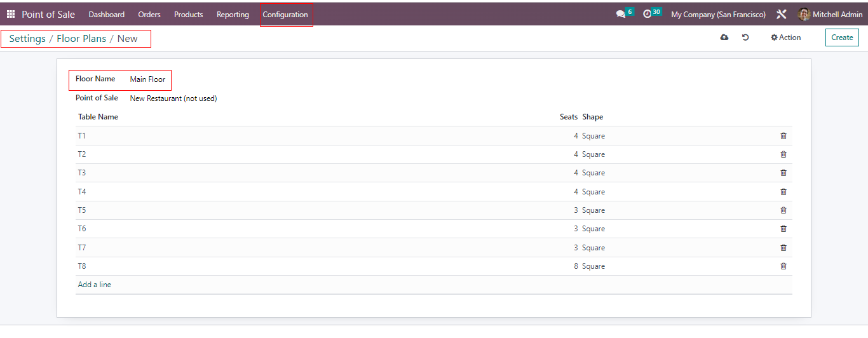
Task: Expand the Mitchell Admin user menu
Action: coord(830,14)
